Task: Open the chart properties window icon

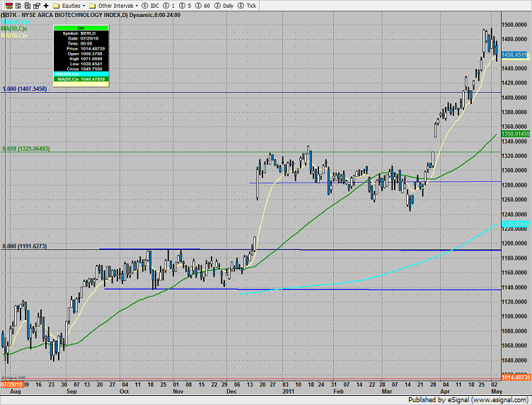Action: coord(37,6)
